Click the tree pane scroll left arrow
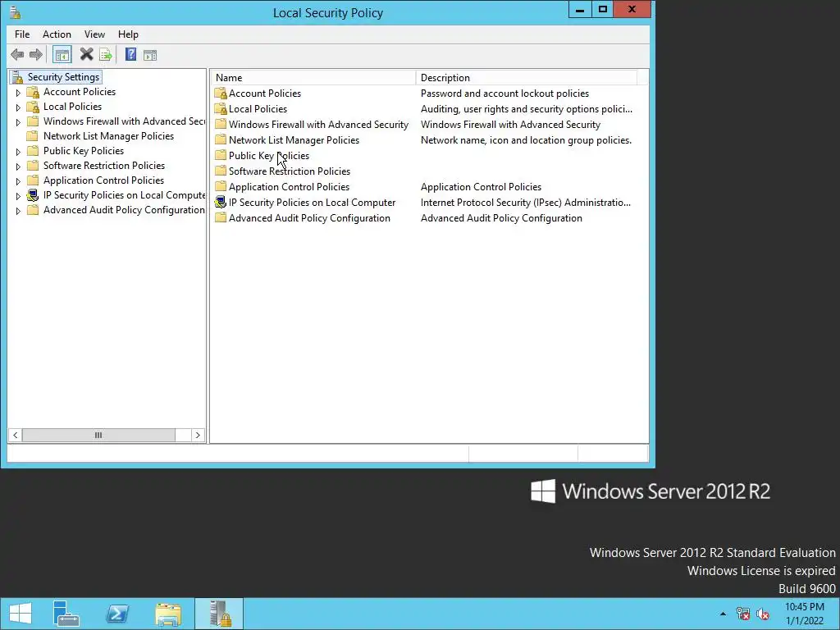The image size is (840, 630). pos(15,435)
